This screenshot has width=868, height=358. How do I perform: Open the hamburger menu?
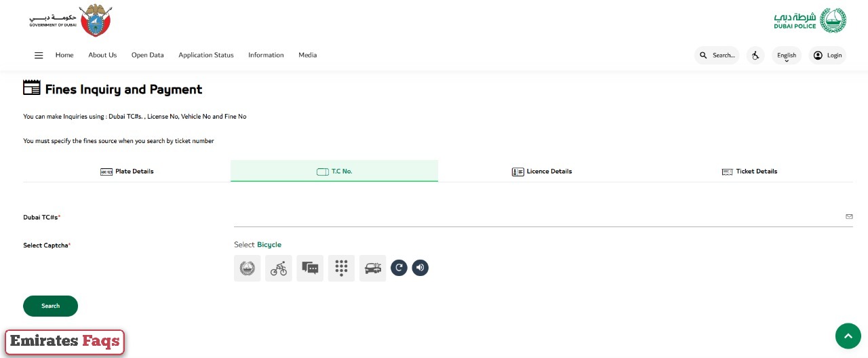coord(39,56)
